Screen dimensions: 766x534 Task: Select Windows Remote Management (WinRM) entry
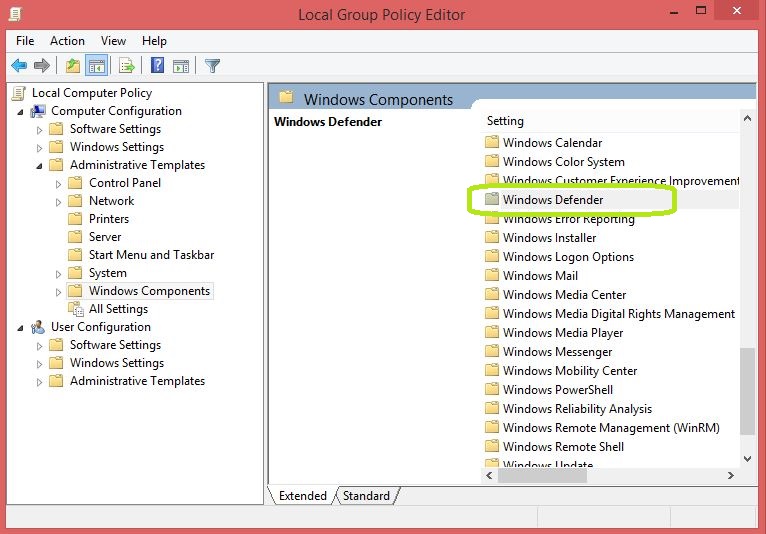point(611,427)
